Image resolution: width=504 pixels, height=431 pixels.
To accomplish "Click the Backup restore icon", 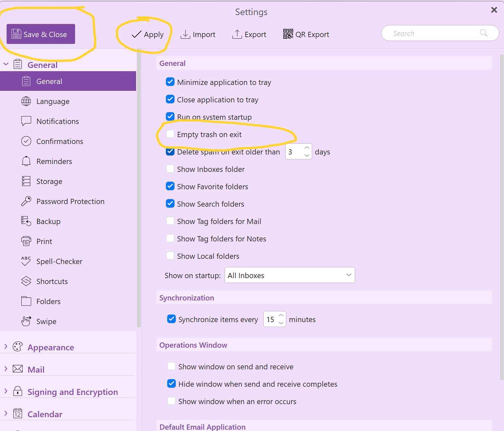I will (x=26, y=221).
